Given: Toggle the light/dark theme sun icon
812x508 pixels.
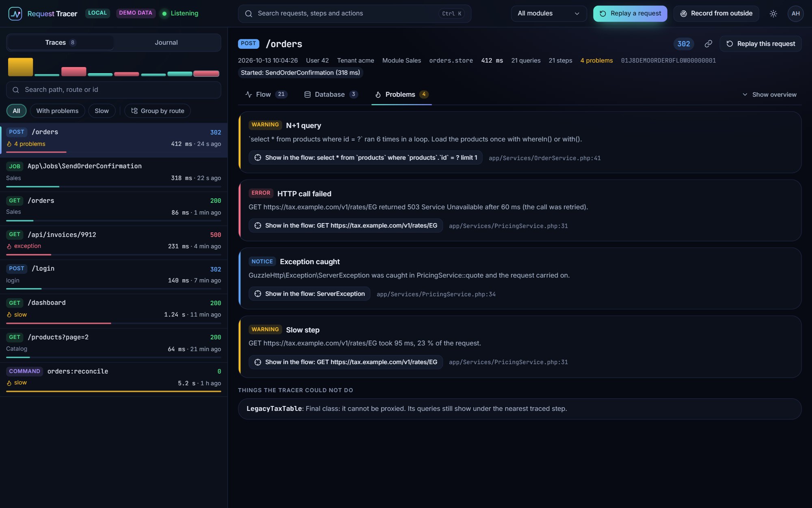Looking at the screenshot, I should [773, 13].
